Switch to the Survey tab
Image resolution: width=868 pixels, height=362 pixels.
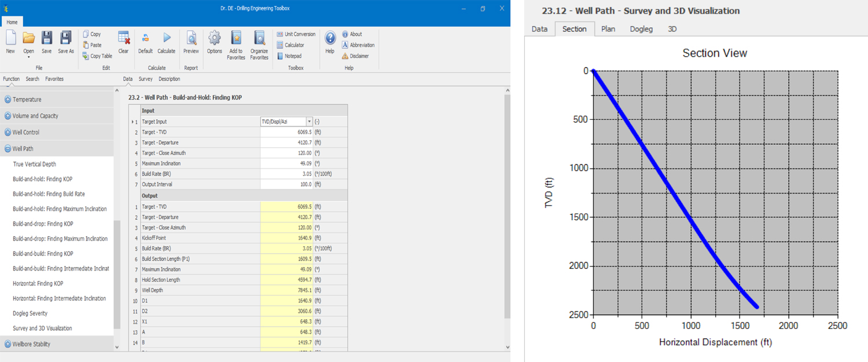click(x=145, y=79)
